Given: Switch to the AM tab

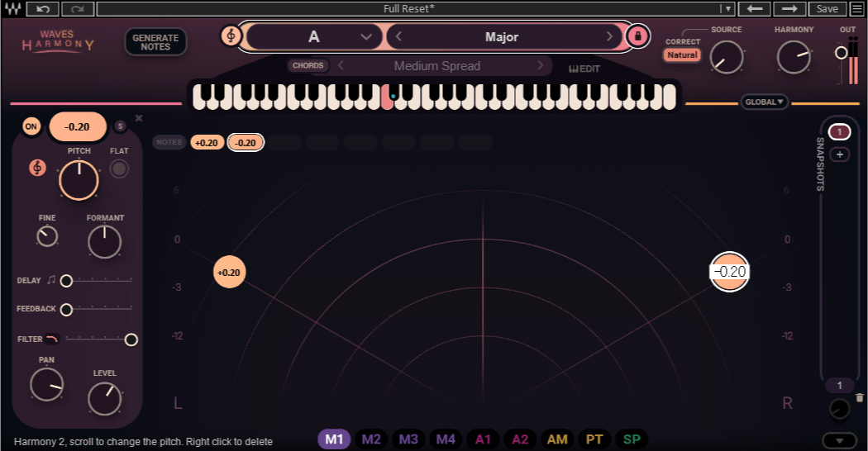Looking at the screenshot, I should point(557,439).
